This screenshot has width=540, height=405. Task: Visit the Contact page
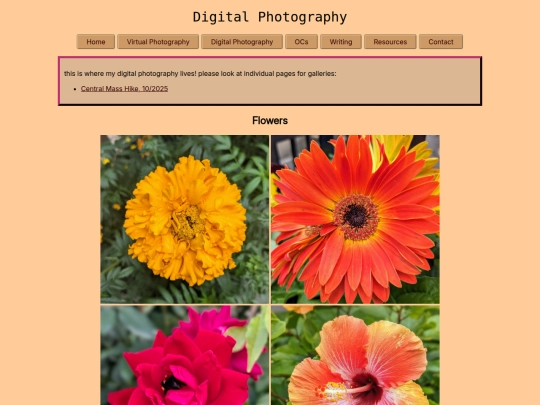[x=441, y=42]
